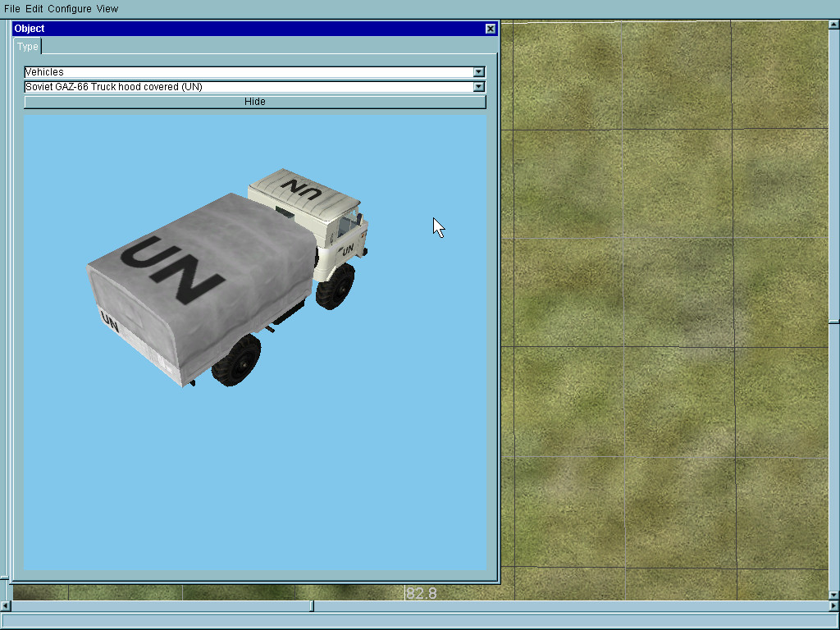Image resolution: width=840 pixels, height=630 pixels.
Task: Click the horizontal scrollbar right arrow
Action: (x=834, y=606)
